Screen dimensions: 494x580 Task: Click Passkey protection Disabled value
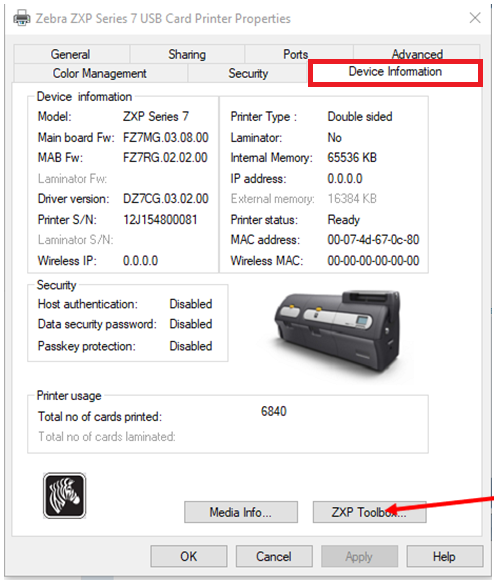coord(191,346)
